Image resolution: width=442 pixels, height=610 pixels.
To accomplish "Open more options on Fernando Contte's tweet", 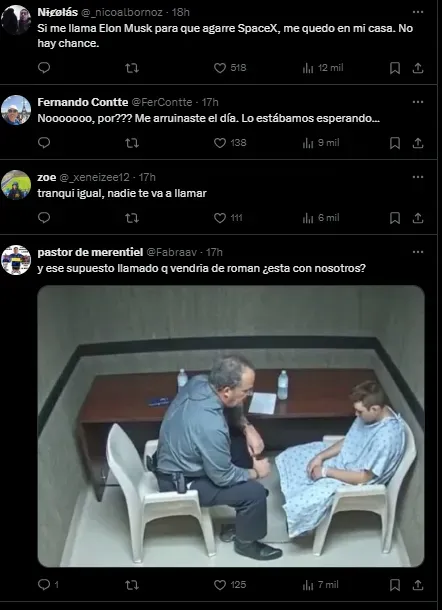I will coord(418,102).
